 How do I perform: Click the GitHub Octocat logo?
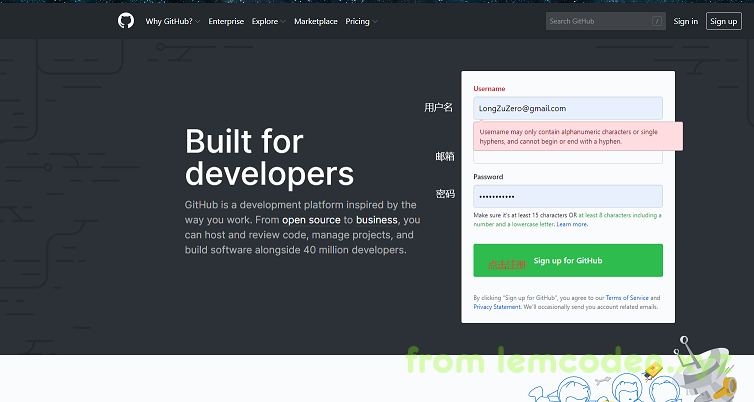tap(125, 21)
